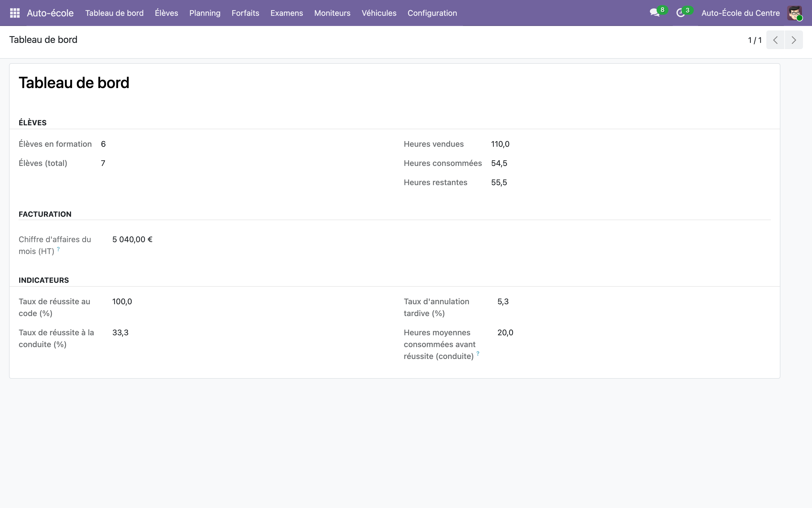Show help tooltip for Chiffre d'affaires
The width and height of the screenshot is (812, 508).
coord(58,249)
